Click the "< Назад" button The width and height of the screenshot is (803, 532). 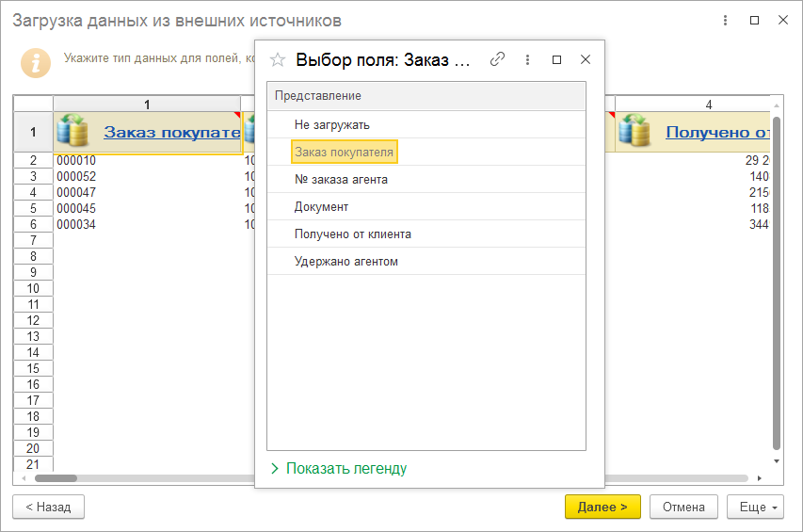click(x=48, y=507)
